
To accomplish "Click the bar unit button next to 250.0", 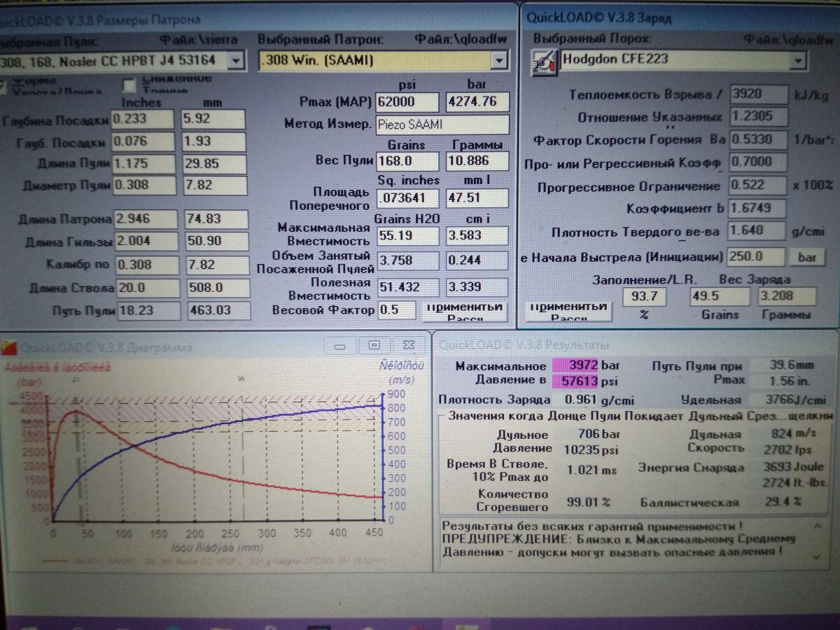I will pos(807,257).
